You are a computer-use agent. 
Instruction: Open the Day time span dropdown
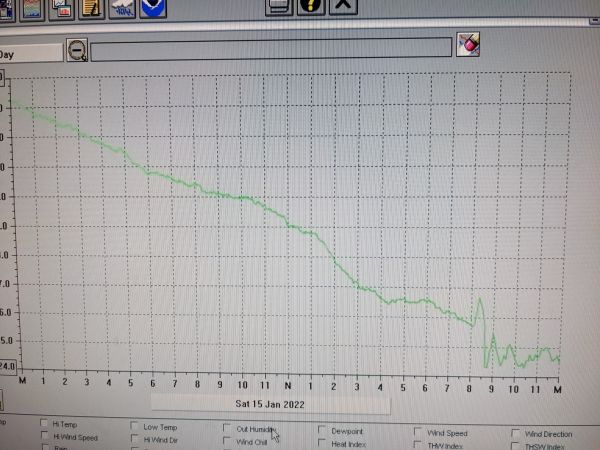tap(30, 53)
